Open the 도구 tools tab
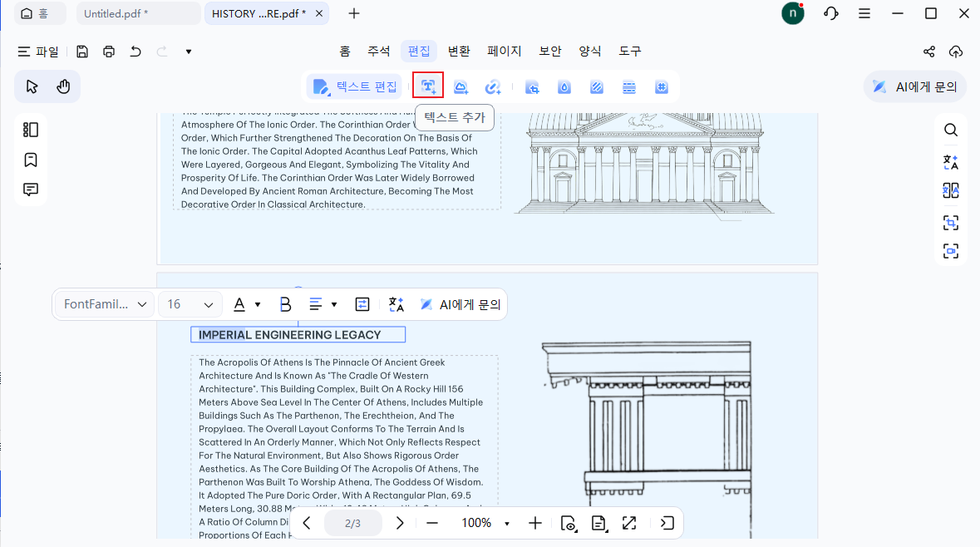Viewport: 980px width, 547px height. tap(630, 52)
